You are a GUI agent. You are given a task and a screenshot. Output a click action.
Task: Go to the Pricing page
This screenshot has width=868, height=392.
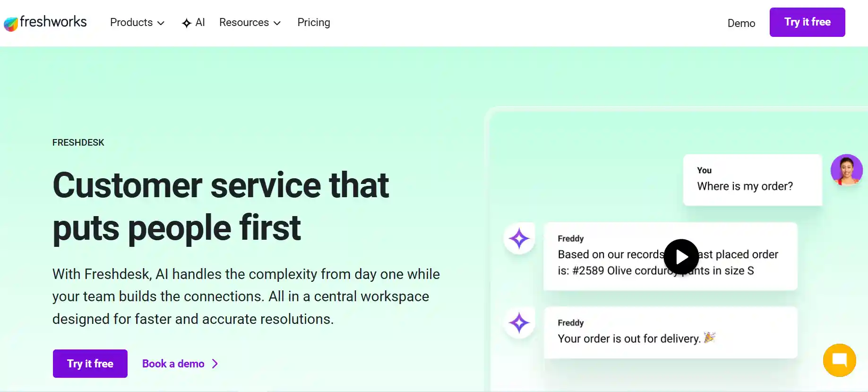pyautogui.click(x=314, y=23)
